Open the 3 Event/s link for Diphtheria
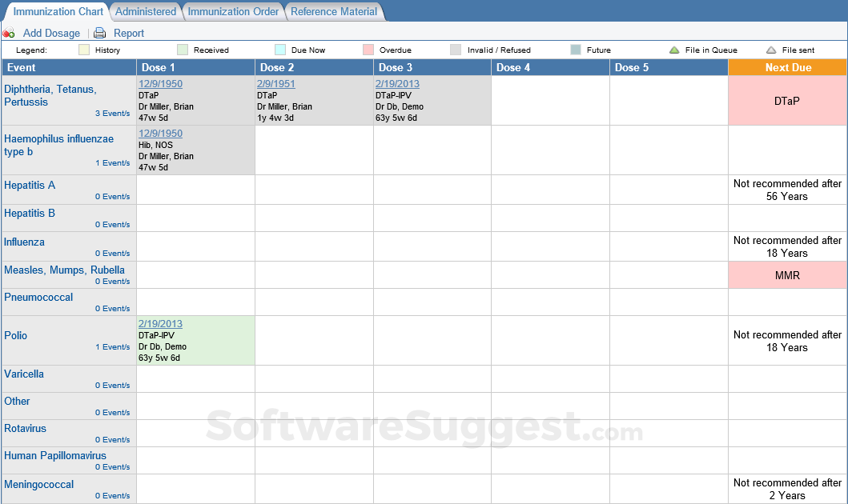The height and width of the screenshot is (504, 848). 112,114
